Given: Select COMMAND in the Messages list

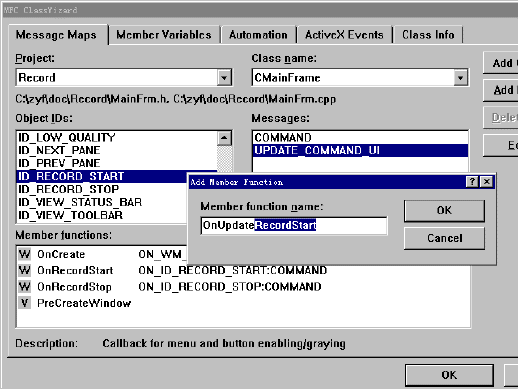Looking at the screenshot, I should 360,138.
